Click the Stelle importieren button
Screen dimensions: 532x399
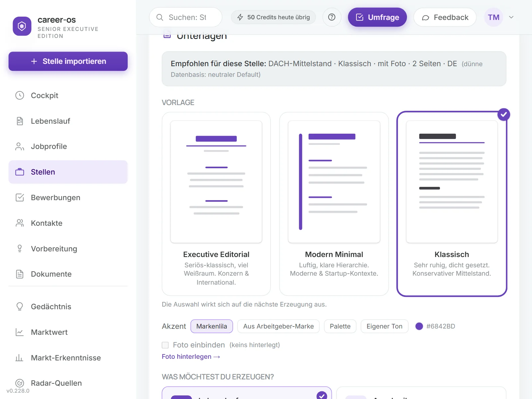68,61
